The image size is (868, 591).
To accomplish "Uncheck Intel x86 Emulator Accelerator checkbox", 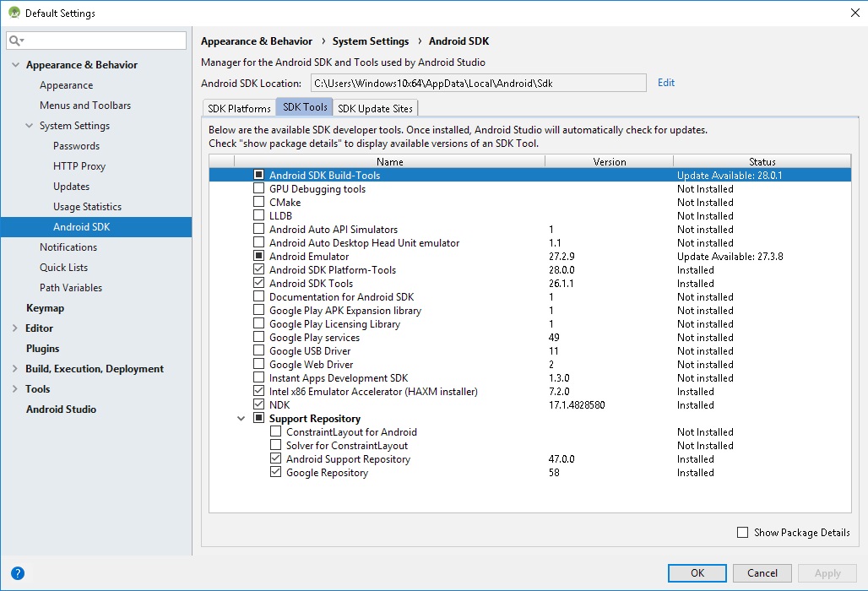I will (x=258, y=391).
